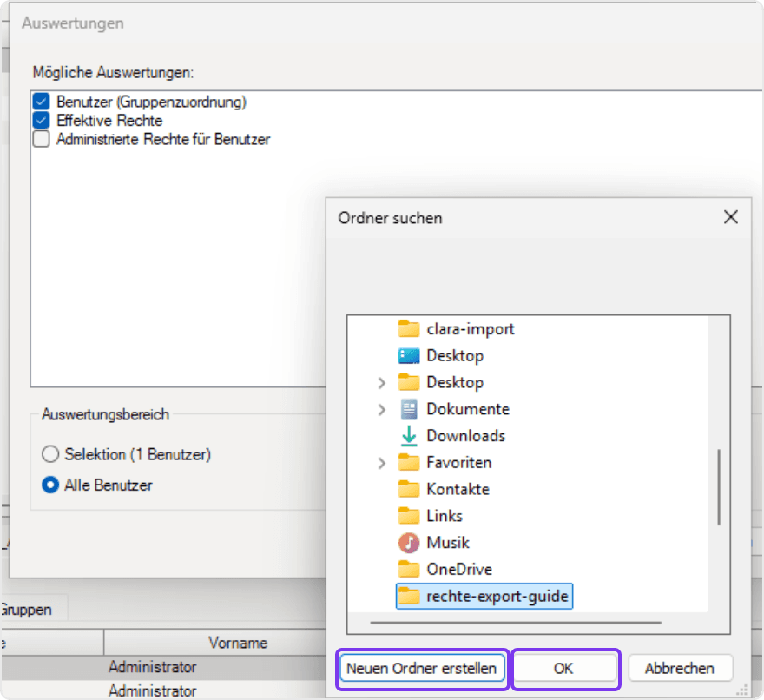Click the Links folder icon
The image size is (764, 700).
coord(409,516)
